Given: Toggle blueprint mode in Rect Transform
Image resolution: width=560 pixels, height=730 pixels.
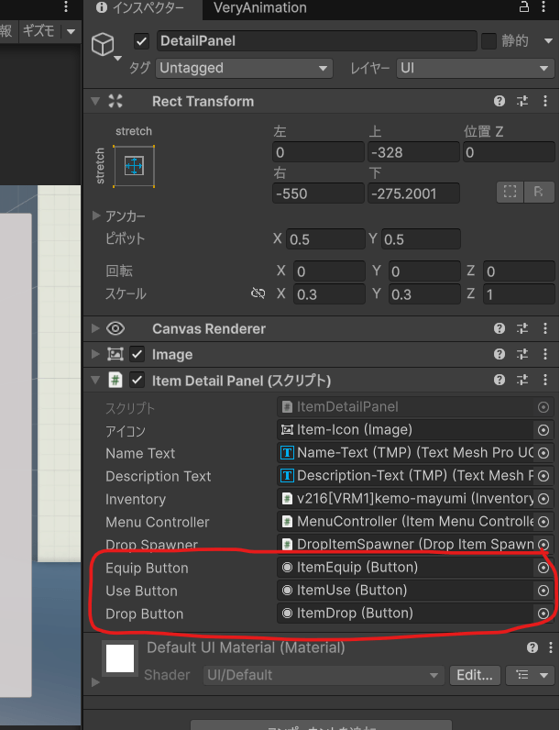Looking at the screenshot, I should point(511,192).
